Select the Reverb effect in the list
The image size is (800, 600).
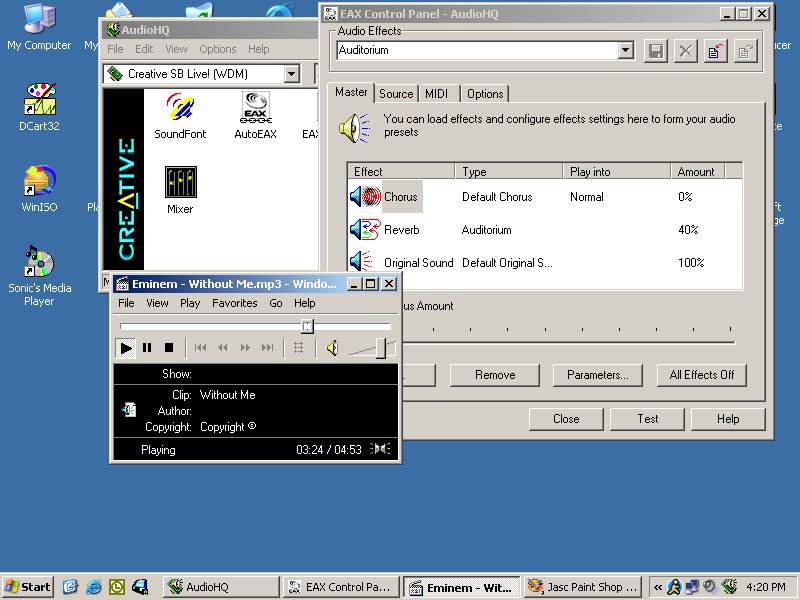pyautogui.click(x=401, y=230)
